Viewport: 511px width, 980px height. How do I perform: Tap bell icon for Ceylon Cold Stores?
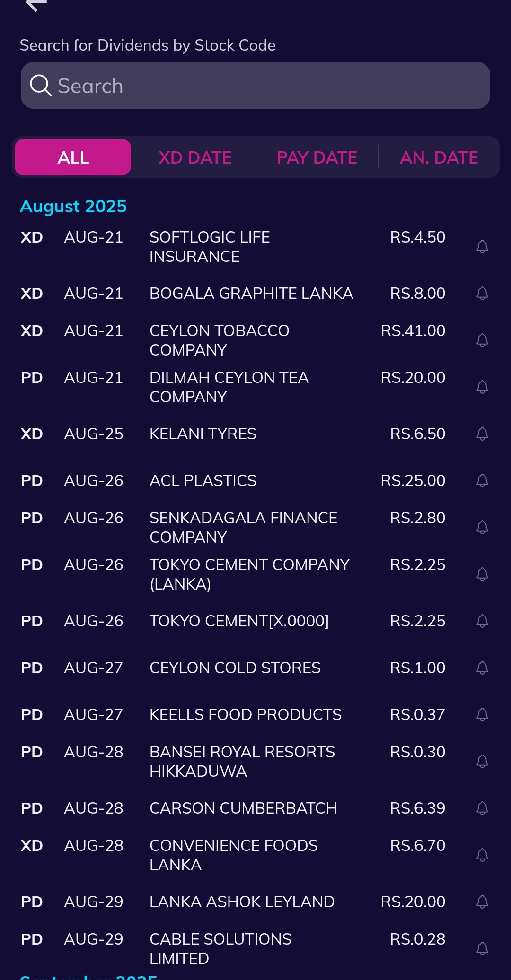[x=482, y=668]
